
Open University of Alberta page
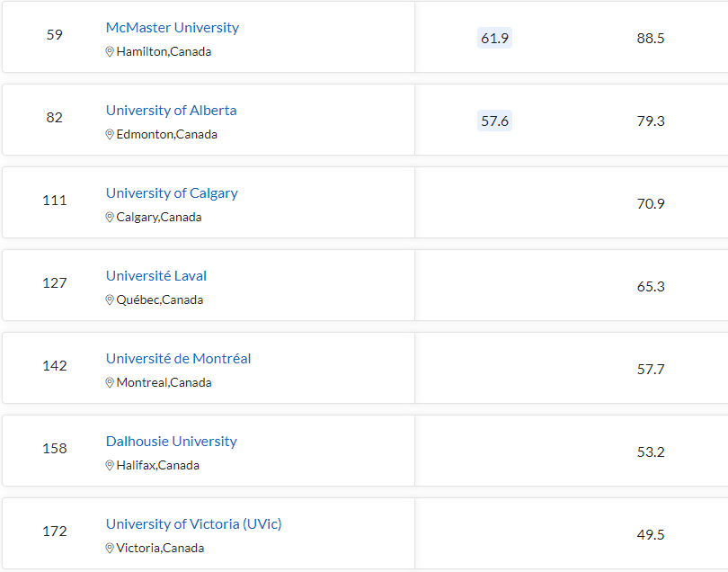tap(172, 110)
